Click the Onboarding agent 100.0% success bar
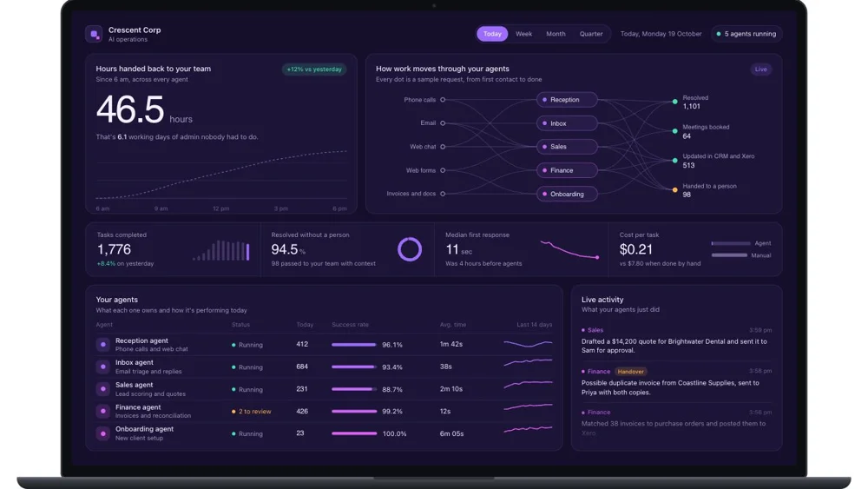The image size is (868, 489). (x=354, y=433)
